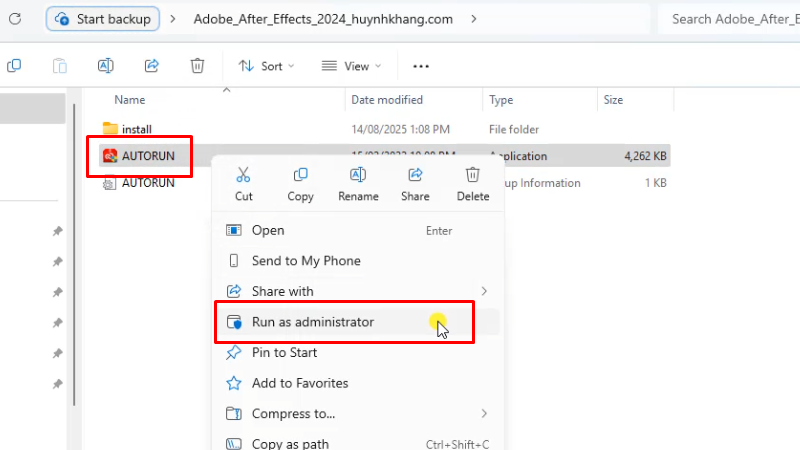Click the 1 KB size cell

(656, 183)
